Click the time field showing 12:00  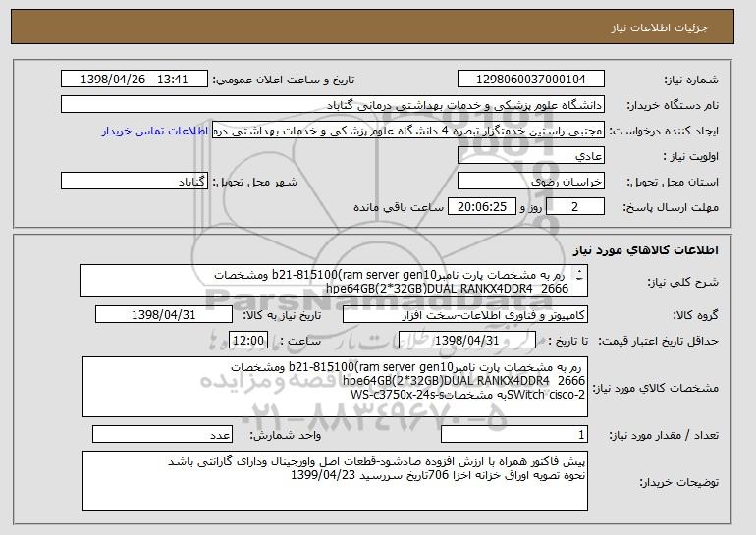[248, 341]
